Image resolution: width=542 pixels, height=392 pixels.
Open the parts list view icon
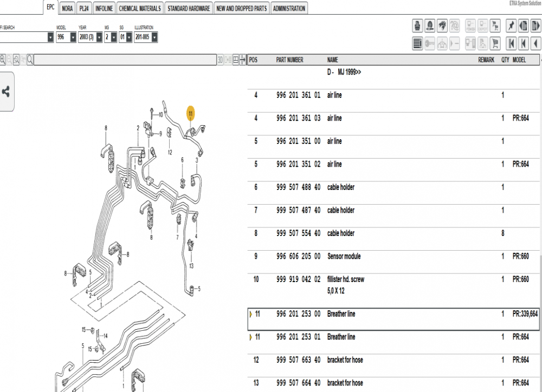pyautogui.click(x=416, y=43)
